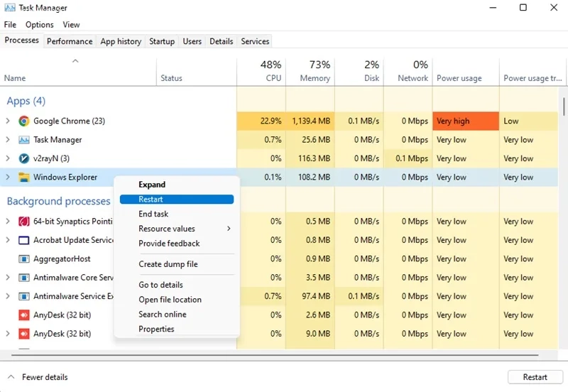Open the Startup tab
This screenshot has width=568, height=392.
(162, 41)
